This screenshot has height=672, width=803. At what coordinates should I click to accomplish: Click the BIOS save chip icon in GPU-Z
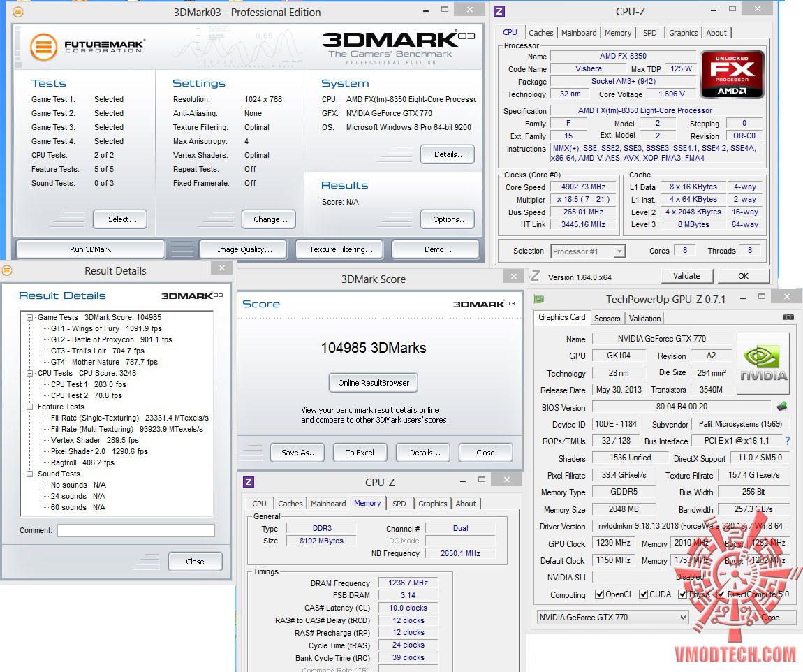tap(781, 407)
